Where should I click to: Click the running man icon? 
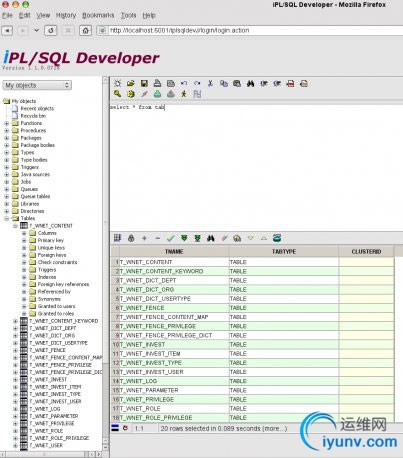tap(184, 94)
